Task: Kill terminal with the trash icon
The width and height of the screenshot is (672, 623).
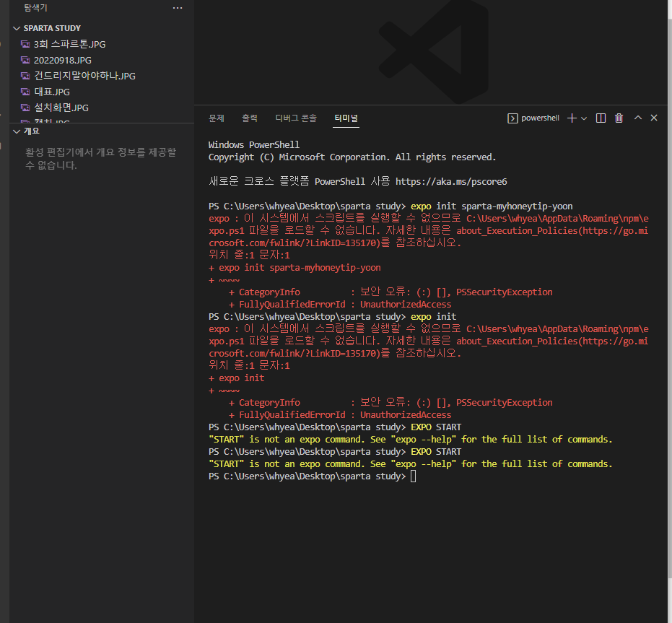Action: [619, 118]
